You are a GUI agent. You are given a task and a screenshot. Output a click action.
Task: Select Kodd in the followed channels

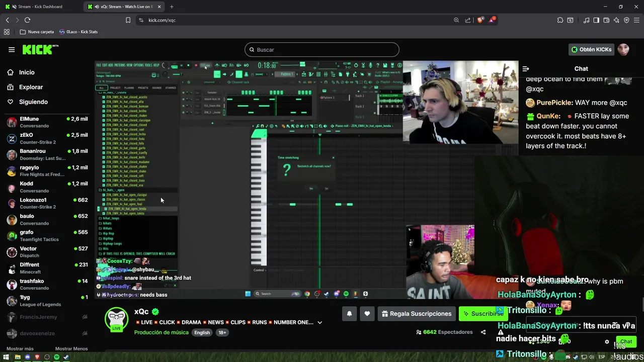[x=47, y=187]
